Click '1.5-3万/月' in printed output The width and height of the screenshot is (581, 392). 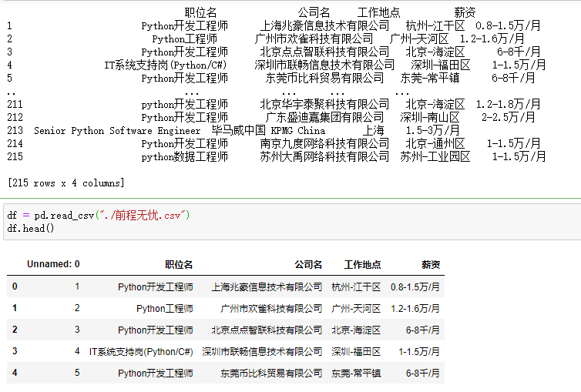pos(433,130)
